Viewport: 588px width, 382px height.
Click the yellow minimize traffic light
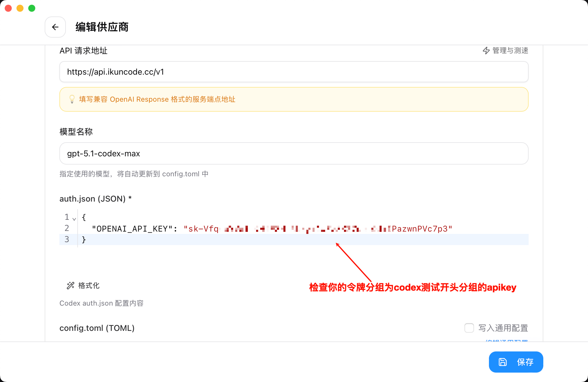coord(20,8)
